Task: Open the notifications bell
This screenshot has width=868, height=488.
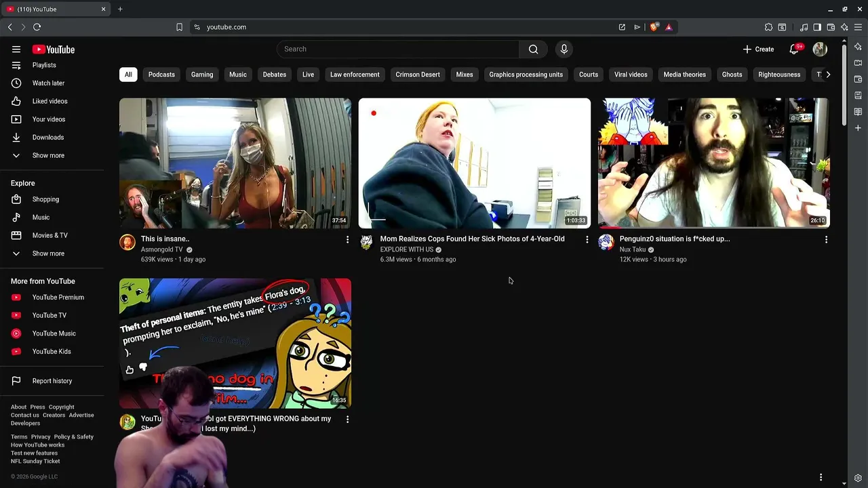Action: pos(794,49)
